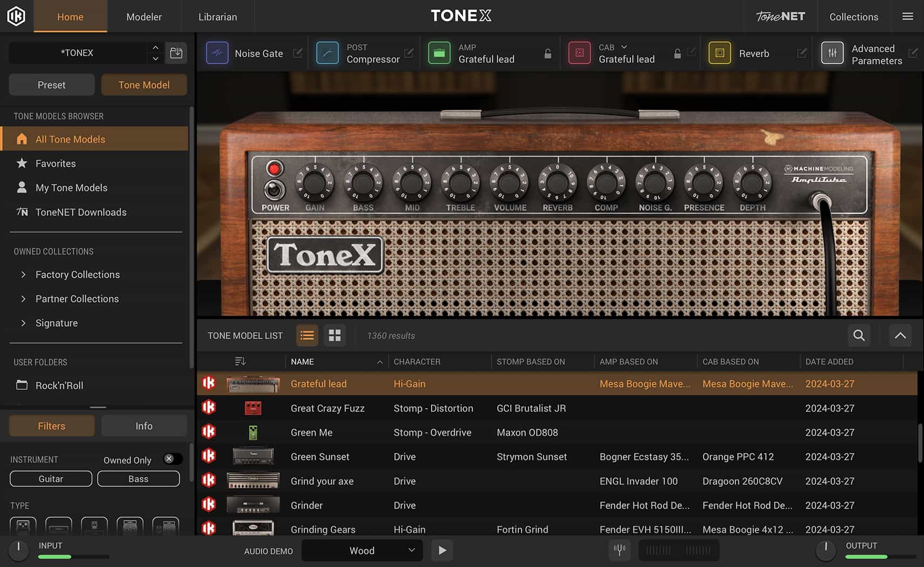This screenshot has width=924, height=567.
Task: Open the CAB dropdown arrow
Action: click(625, 47)
